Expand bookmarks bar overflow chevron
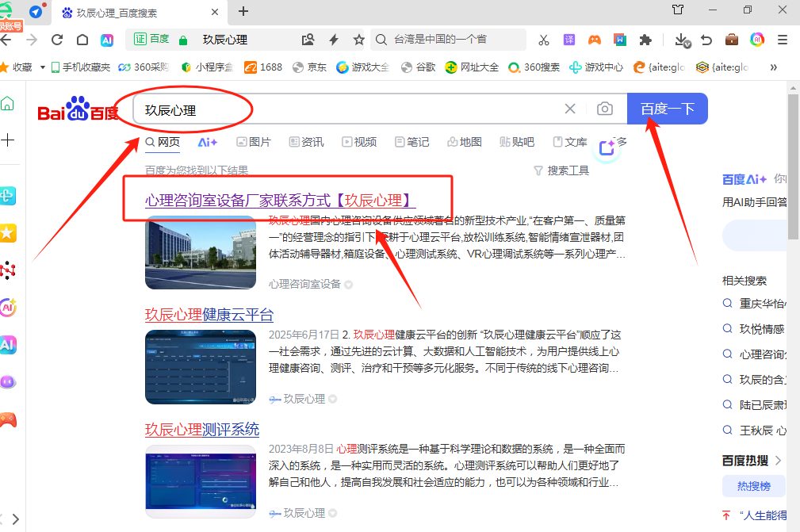800x532 pixels. point(773,67)
